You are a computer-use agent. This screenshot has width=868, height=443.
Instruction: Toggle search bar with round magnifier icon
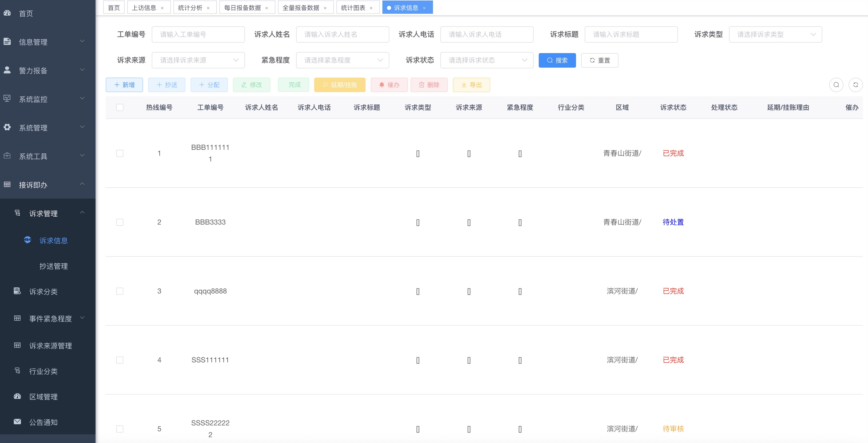(836, 85)
